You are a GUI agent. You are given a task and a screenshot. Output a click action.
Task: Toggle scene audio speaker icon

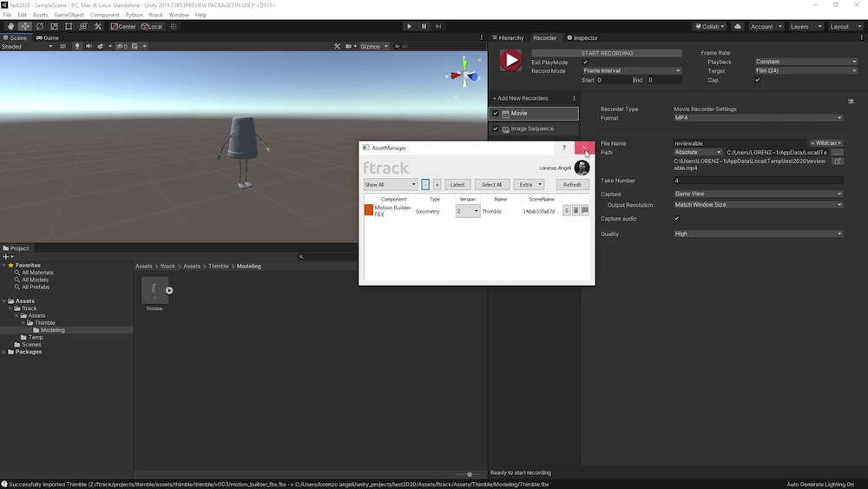89,46
